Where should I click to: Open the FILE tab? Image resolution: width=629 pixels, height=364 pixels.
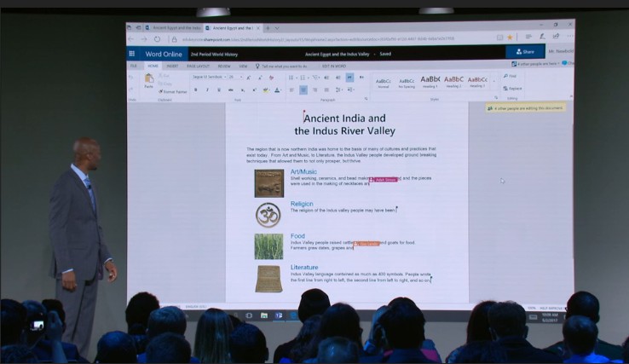(134, 66)
